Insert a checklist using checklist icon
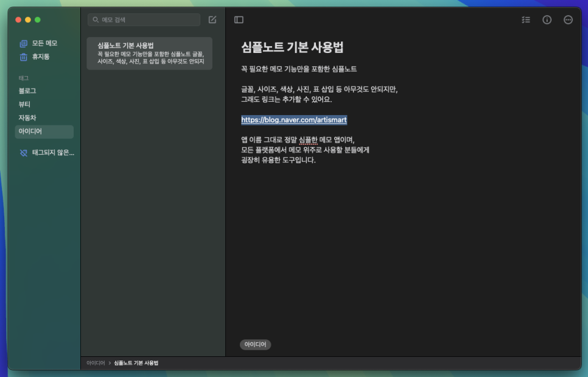588x377 pixels. tap(526, 19)
